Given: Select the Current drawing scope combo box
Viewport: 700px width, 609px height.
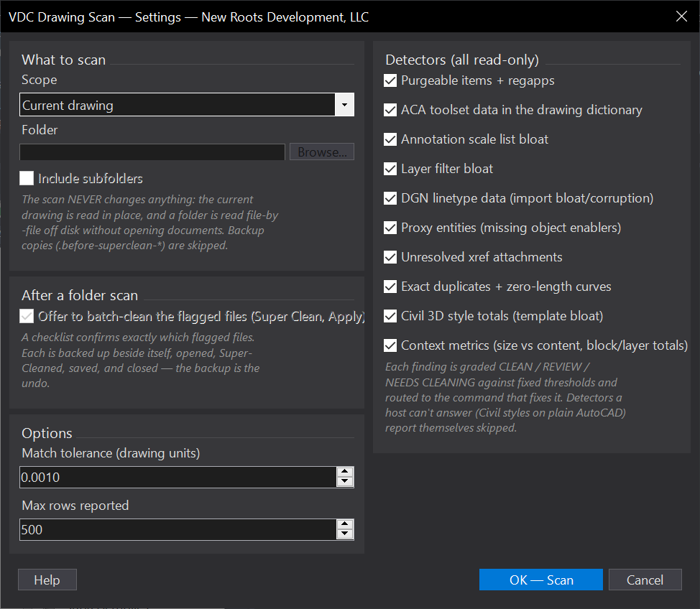Looking at the screenshot, I should tap(187, 105).
